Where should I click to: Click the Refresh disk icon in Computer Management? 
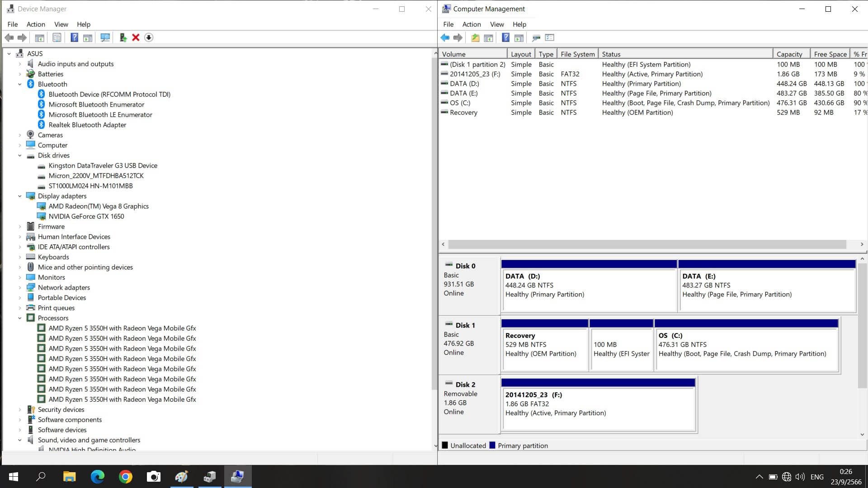coord(537,38)
